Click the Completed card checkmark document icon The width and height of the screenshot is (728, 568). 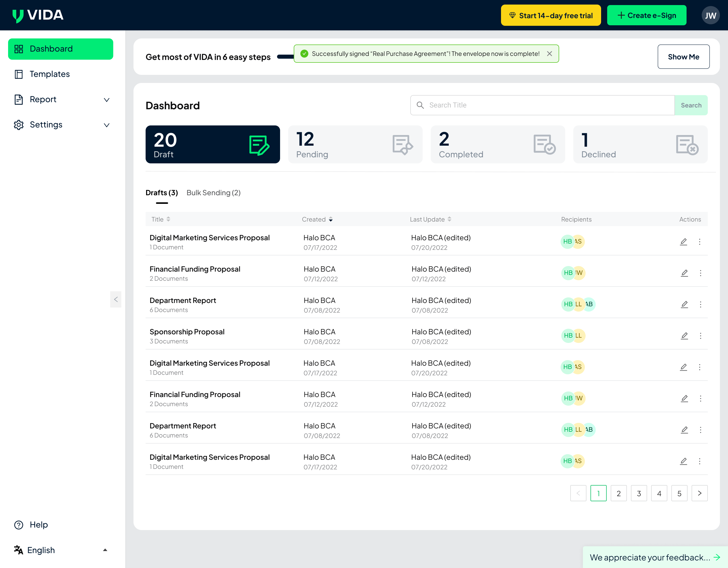pos(544,145)
